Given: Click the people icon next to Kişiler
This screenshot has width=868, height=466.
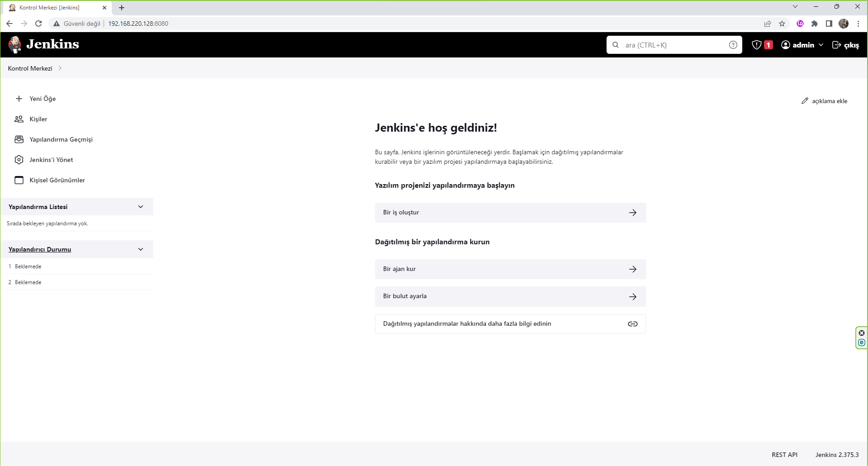Looking at the screenshot, I should point(19,119).
